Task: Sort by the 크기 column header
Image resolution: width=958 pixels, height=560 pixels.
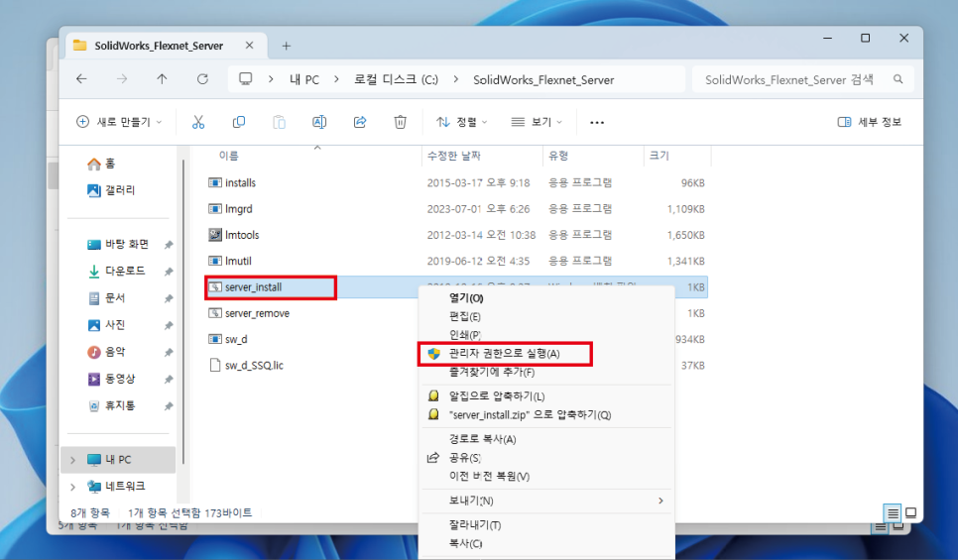Action: (659, 156)
